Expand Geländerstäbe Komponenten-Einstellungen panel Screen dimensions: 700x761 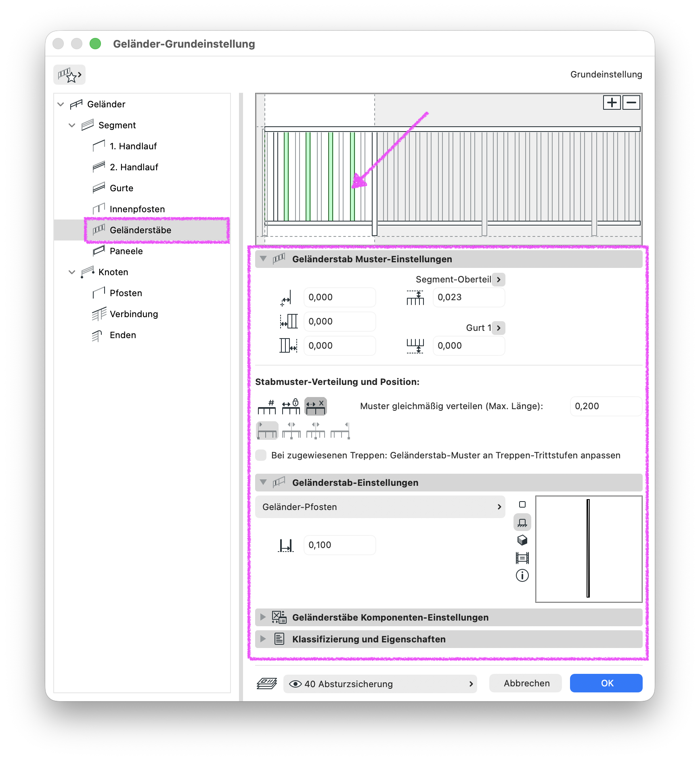tap(263, 617)
